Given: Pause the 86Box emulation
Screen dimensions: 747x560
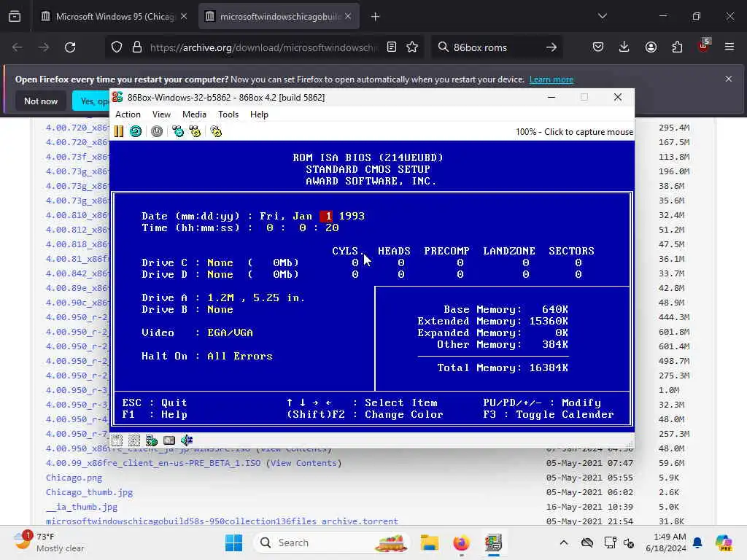Looking at the screenshot, I should (119, 131).
